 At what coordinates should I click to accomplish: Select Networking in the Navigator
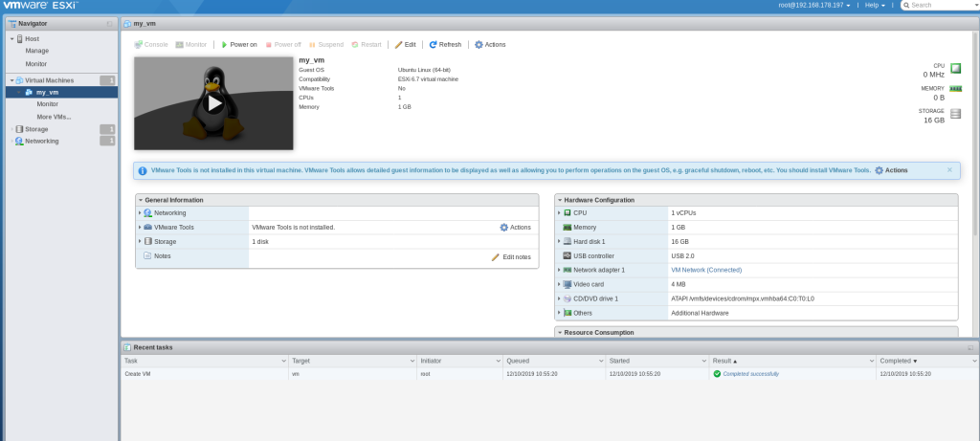tap(42, 142)
